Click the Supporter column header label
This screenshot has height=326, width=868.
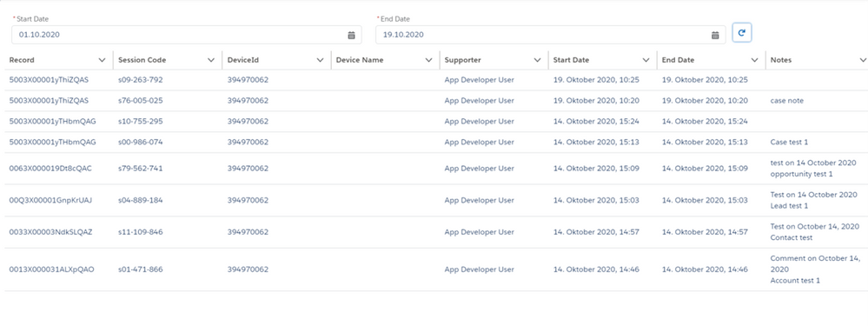(463, 60)
